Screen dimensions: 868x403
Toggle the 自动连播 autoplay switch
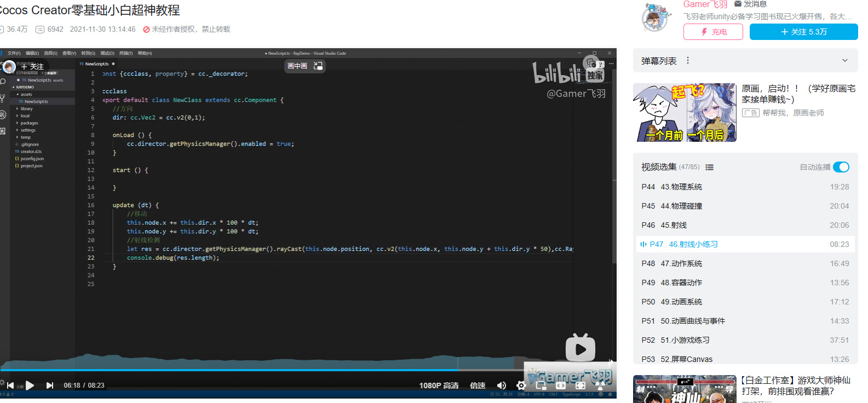tap(841, 167)
